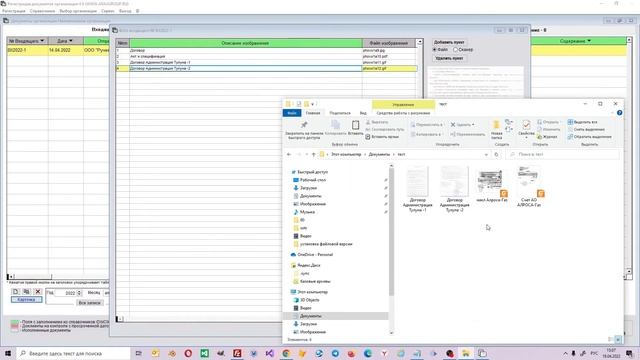Click the Properties checkmark icon in Explorer ribbon
This screenshot has width=640, height=360.
[x=526, y=125]
